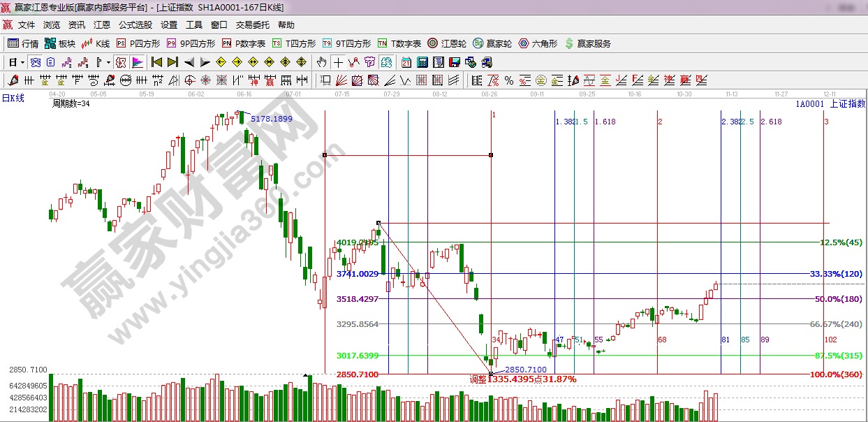Open dropdown arrow beside the flag marker icon

click(109, 62)
